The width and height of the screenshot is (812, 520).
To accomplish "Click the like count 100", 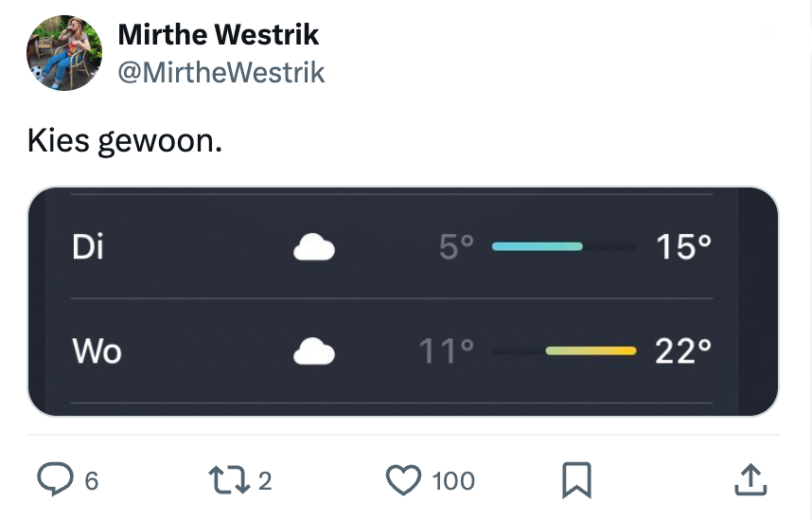I will (453, 481).
